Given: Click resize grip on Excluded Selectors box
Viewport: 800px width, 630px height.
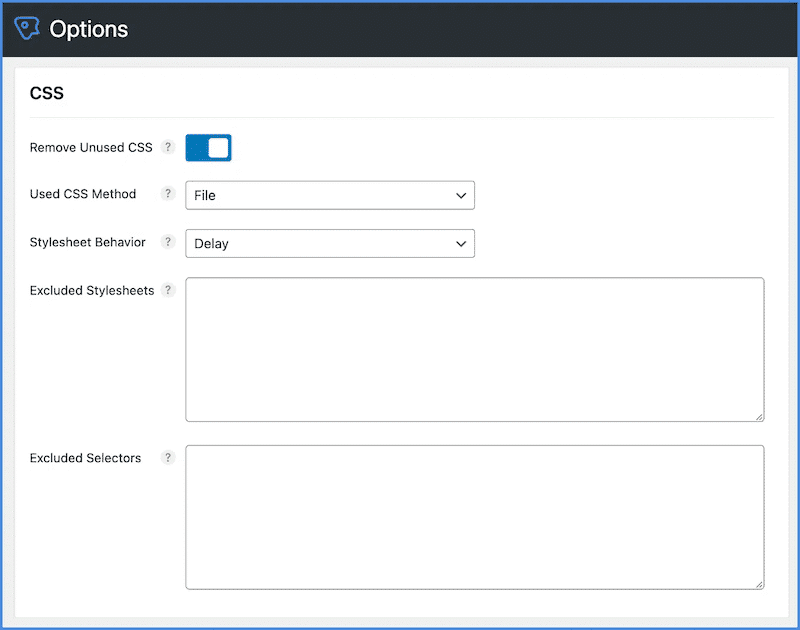Looking at the screenshot, I should point(759,584).
